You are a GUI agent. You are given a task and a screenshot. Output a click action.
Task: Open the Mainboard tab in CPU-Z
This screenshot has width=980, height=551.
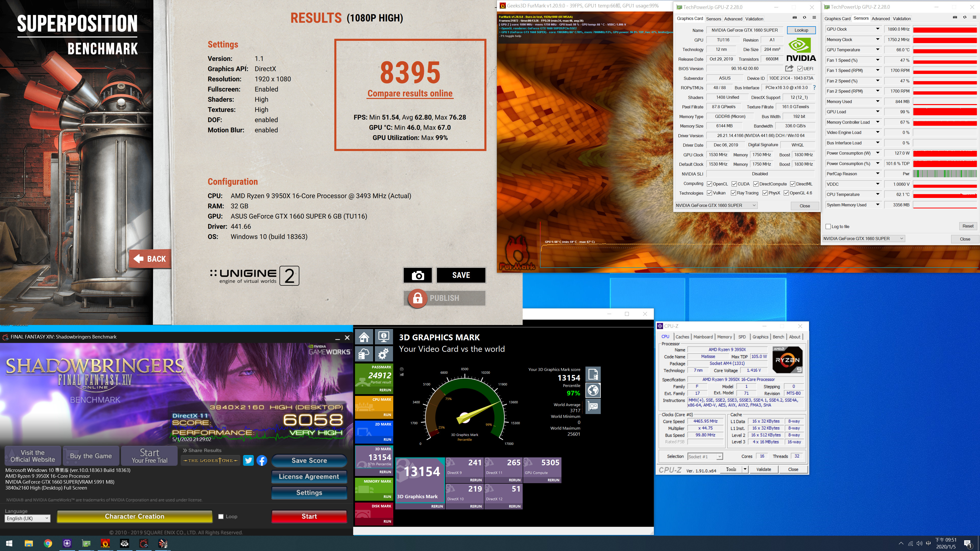tap(703, 337)
